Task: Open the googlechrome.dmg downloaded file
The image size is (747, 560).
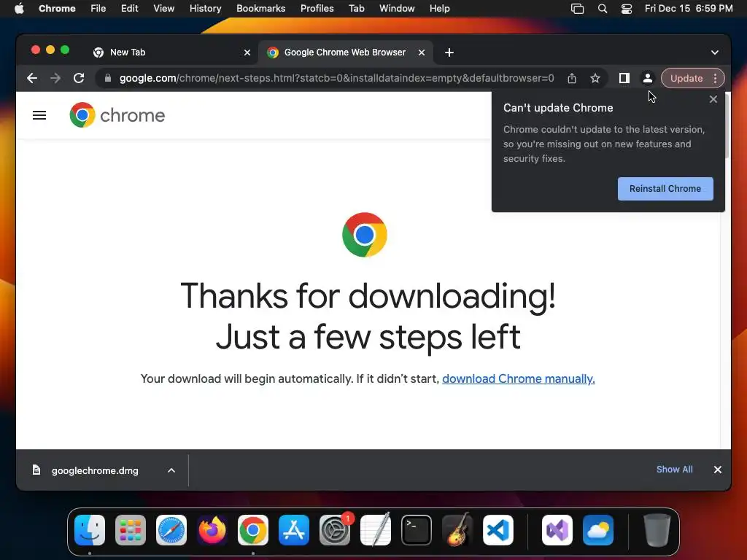Action: click(95, 470)
